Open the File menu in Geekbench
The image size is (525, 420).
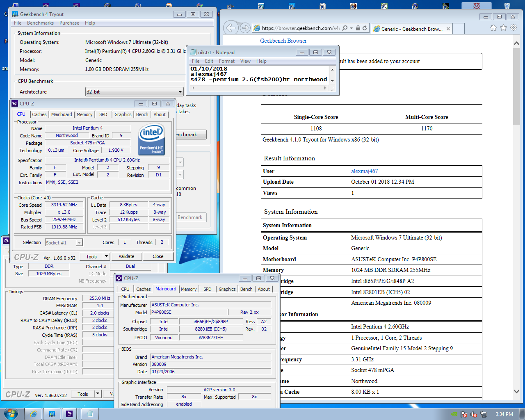(18, 23)
